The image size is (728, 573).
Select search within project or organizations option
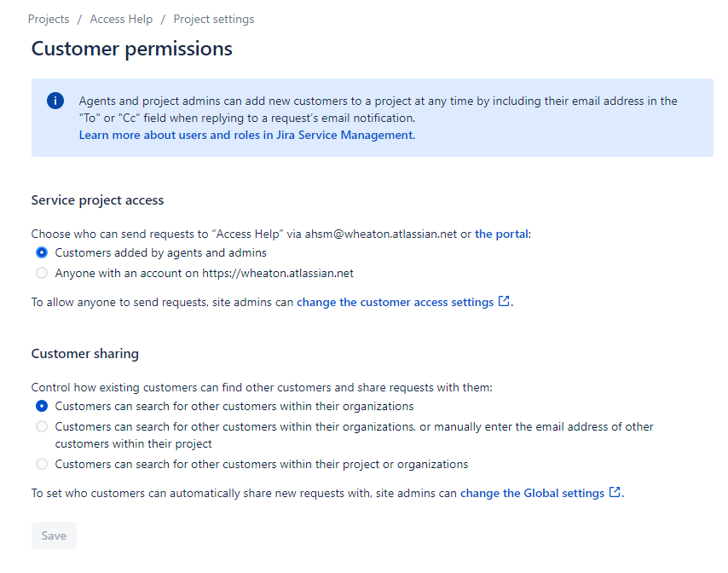42,464
